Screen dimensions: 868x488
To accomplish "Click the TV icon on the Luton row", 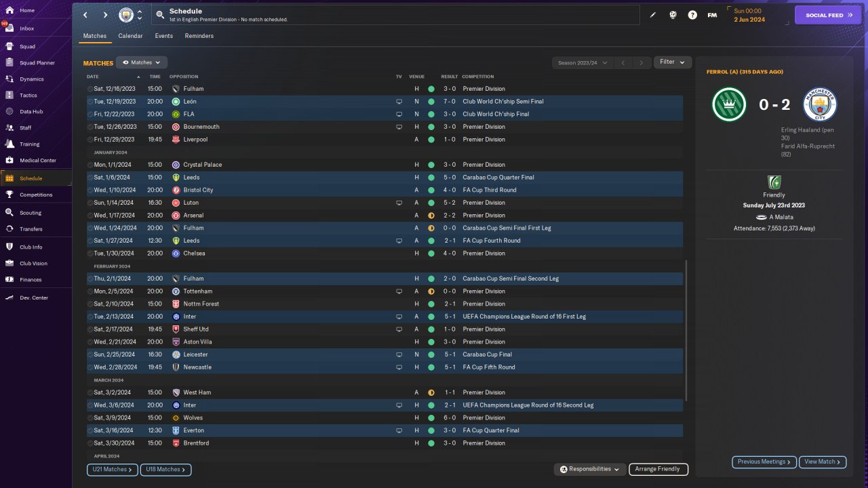I will 399,203.
